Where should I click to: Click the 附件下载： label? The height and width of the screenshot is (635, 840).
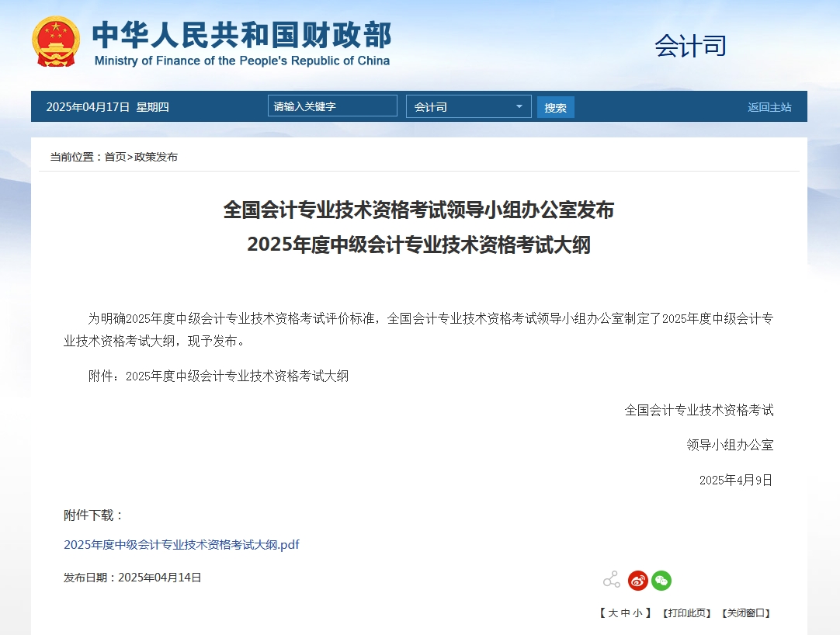[x=94, y=515]
